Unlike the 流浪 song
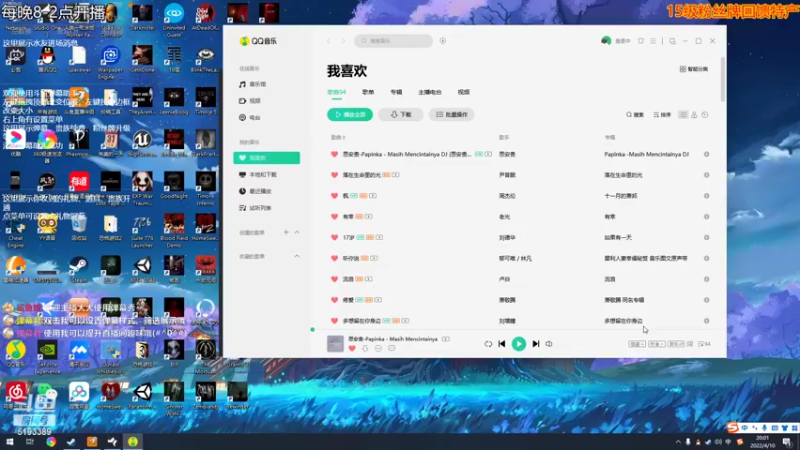 [x=334, y=280]
